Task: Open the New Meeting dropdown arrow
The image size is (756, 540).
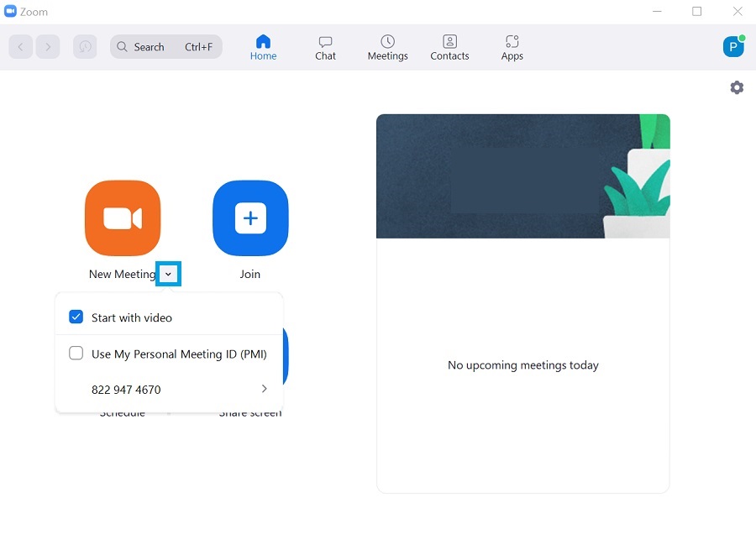Action: click(169, 274)
